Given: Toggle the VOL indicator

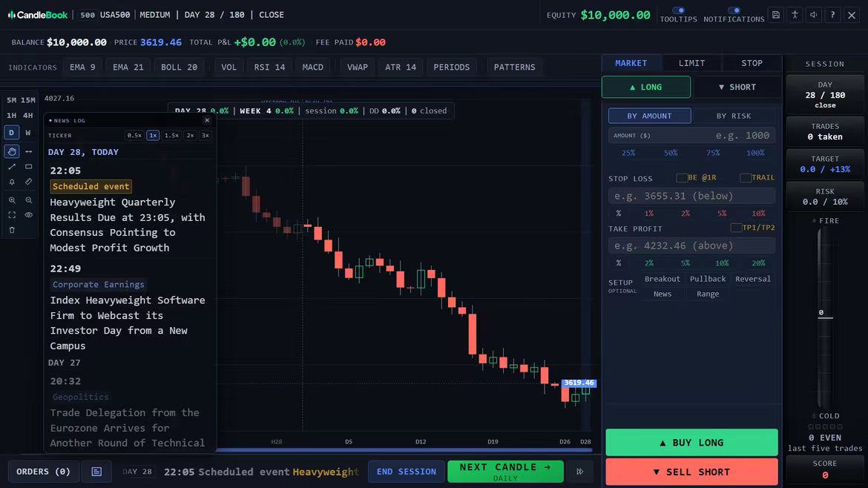Looking at the screenshot, I should click(x=228, y=67).
